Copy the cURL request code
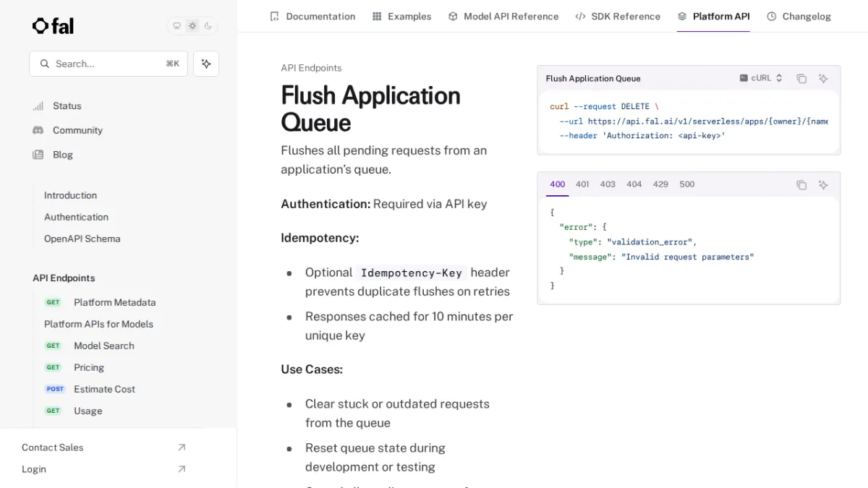868x488 pixels. [801, 78]
